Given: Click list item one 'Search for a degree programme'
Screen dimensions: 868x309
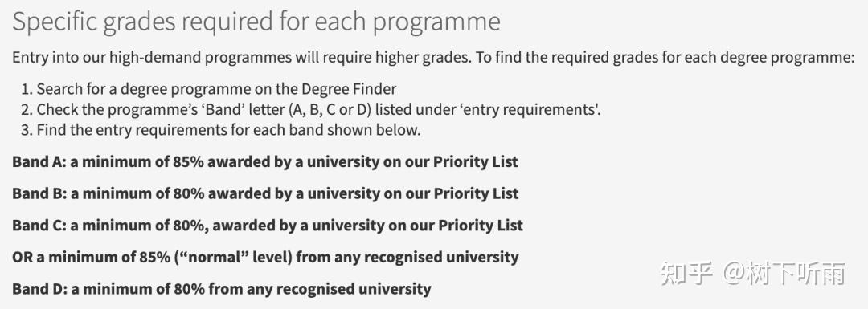Looking at the screenshot, I should pyautogui.click(x=209, y=88).
